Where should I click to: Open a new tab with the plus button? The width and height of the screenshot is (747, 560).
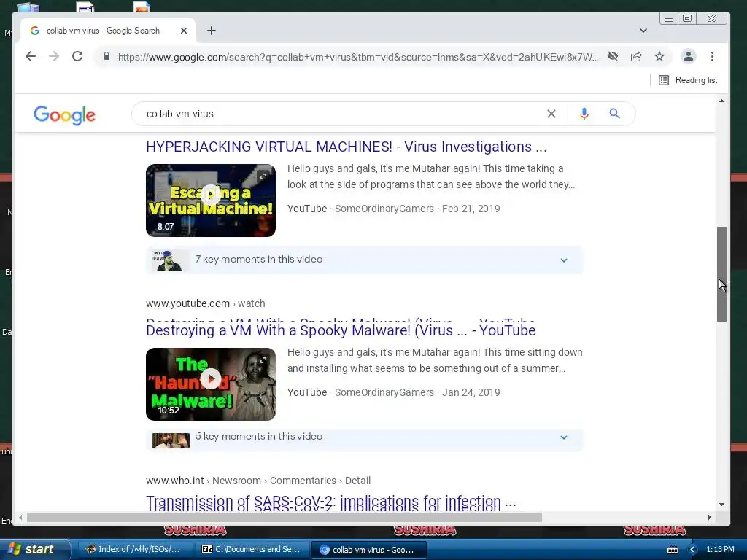(x=212, y=31)
